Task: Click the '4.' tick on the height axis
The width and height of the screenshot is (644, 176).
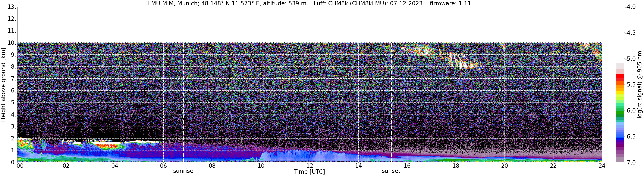Action: point(13,114)
